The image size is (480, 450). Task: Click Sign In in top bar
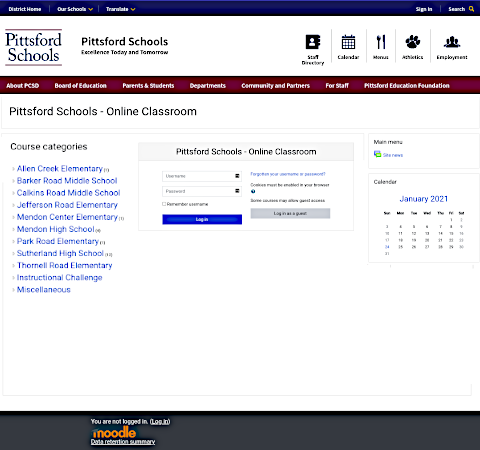[424, 9]
